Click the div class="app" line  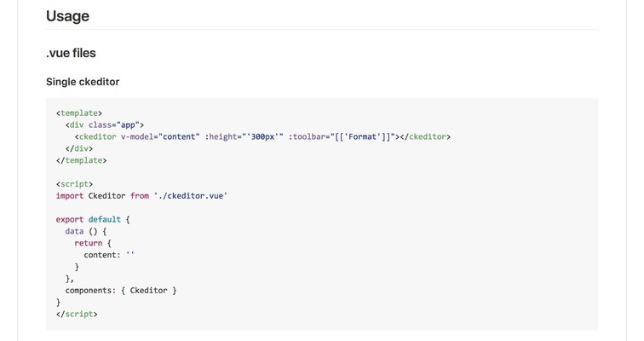[x=104, y=125]
